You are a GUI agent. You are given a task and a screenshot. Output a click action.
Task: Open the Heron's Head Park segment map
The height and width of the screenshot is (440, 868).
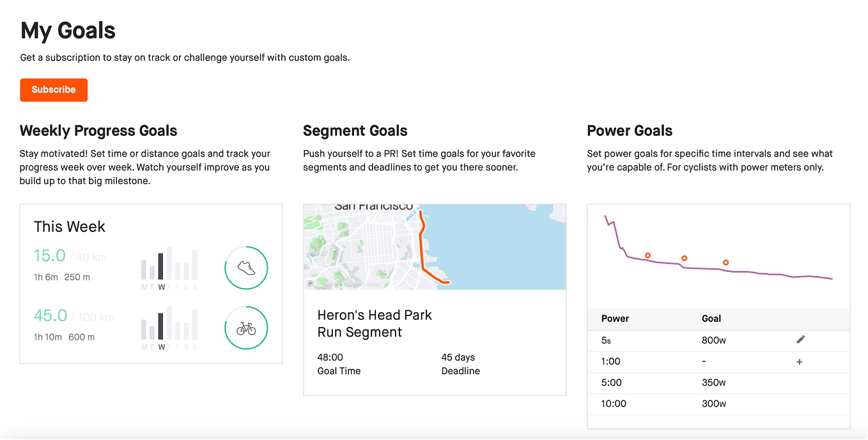[x=435, y=247]
